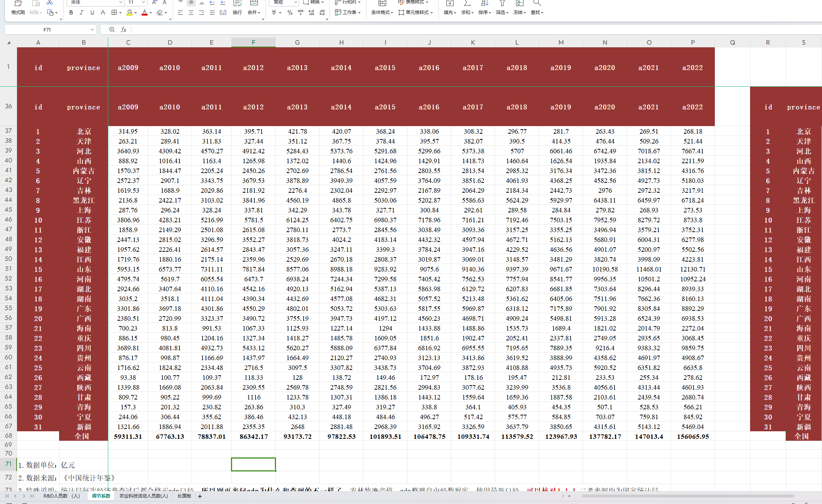The image size is (822, 504).
Task: Toggle italic formatting
Action: pyautogui.click(x=81, y=12)
